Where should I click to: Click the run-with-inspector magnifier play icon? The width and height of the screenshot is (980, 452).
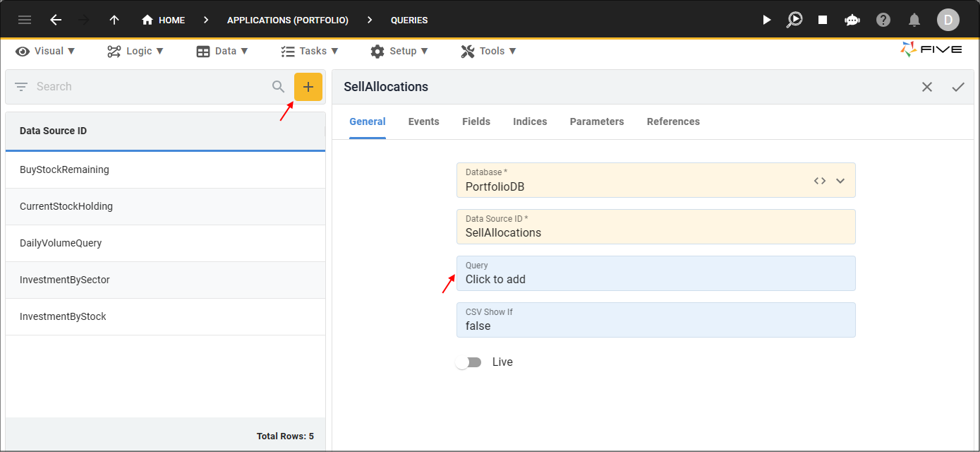click(x=794, y=20)
